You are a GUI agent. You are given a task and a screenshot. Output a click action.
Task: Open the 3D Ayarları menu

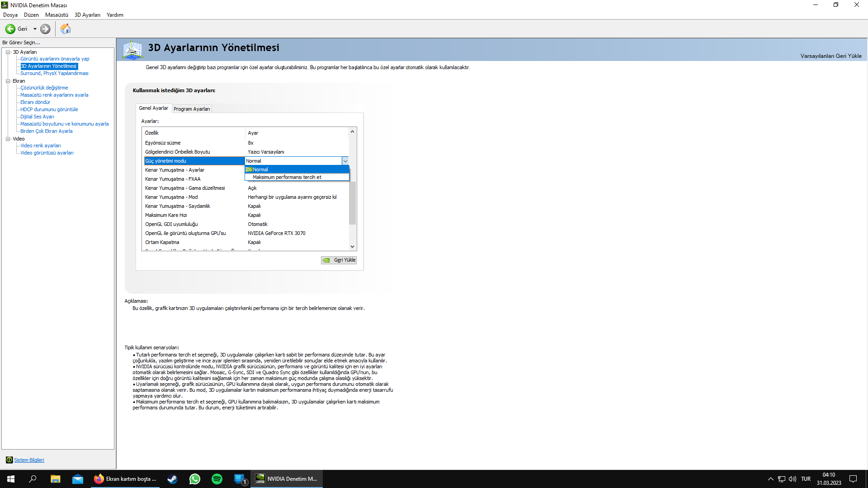coord(87,15)
